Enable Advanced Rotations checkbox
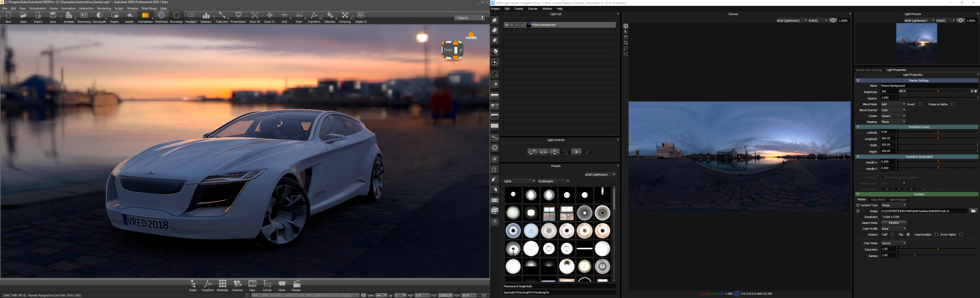 pyautogui.click(x=882, y=177)
